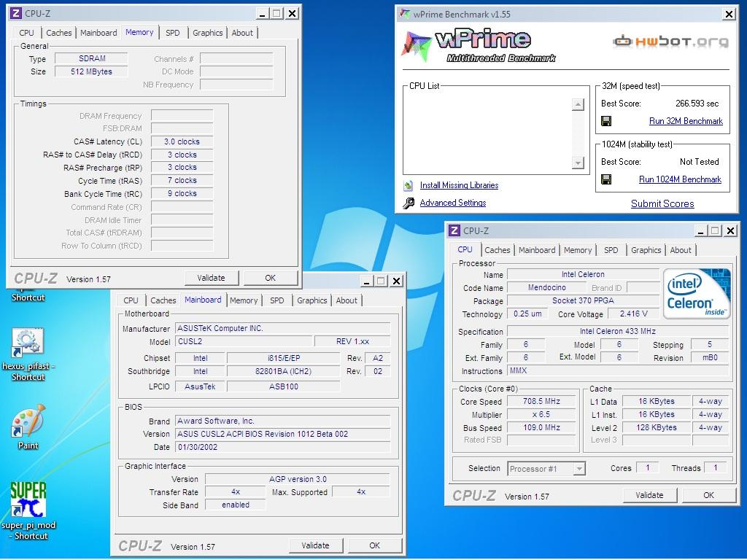
Task: Click the CUSL2 motherboard model field
Action: click(244, 341)
